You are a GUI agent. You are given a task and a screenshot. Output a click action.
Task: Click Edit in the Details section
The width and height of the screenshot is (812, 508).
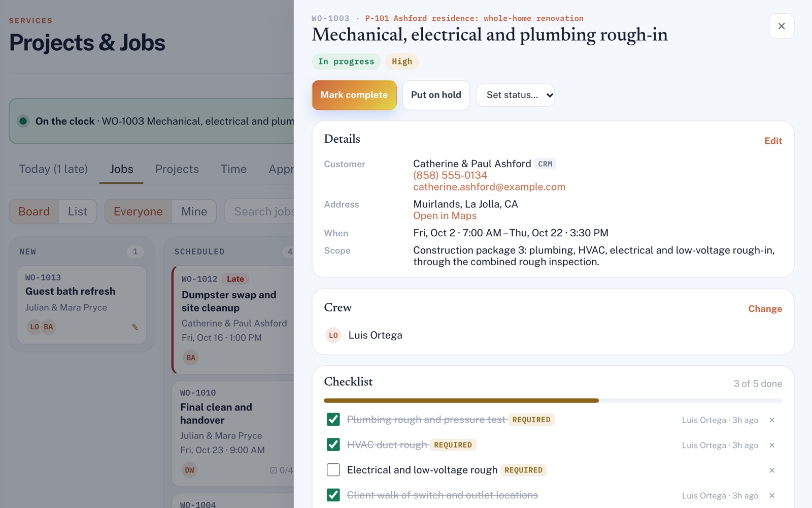[773, 141]
